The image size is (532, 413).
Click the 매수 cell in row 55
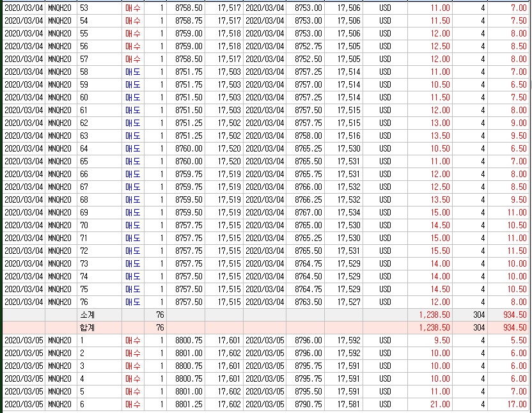132,34
